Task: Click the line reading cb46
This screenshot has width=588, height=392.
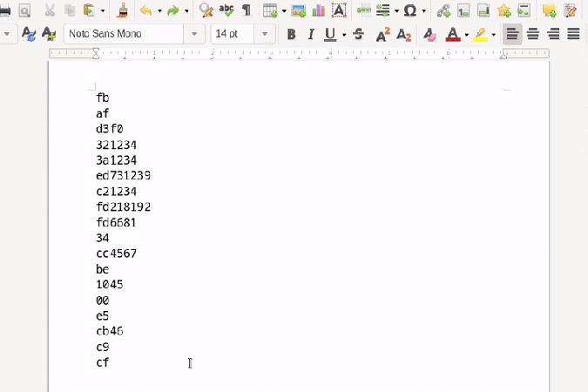Action: tap(110, 331)
